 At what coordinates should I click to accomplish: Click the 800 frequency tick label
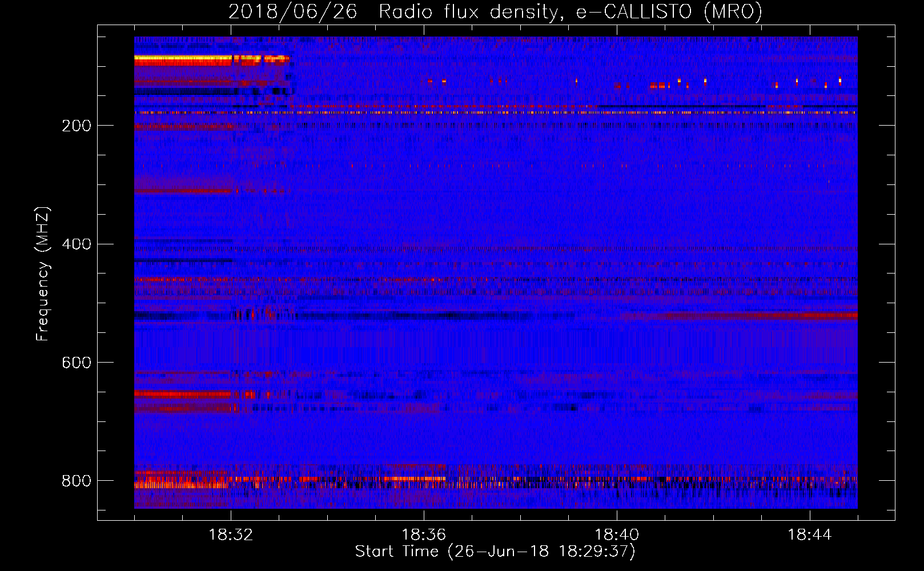[77, 481]
